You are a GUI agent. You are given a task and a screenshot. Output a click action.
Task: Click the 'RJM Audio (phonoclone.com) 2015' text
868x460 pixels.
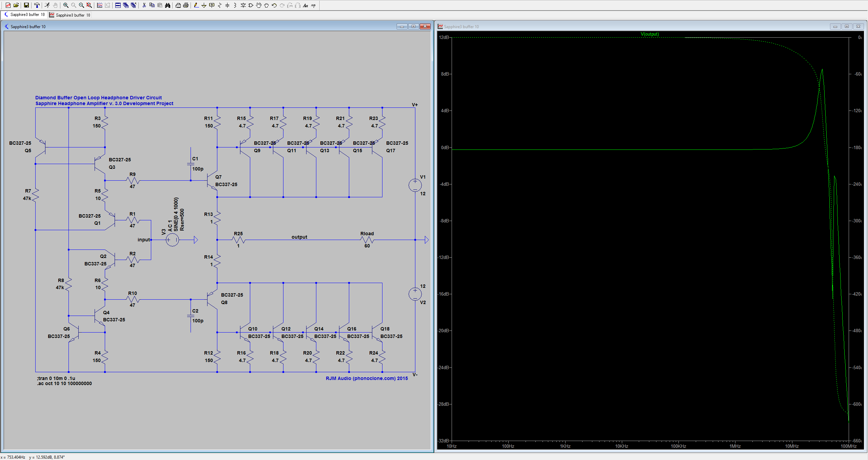tap(367, 378)
